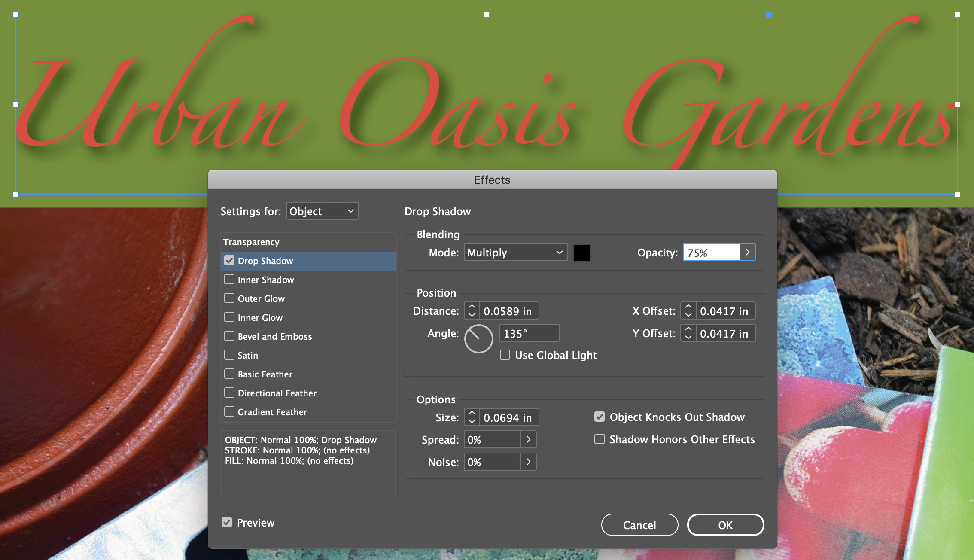
Task: Click the OK button
Action: pos(725,525)
